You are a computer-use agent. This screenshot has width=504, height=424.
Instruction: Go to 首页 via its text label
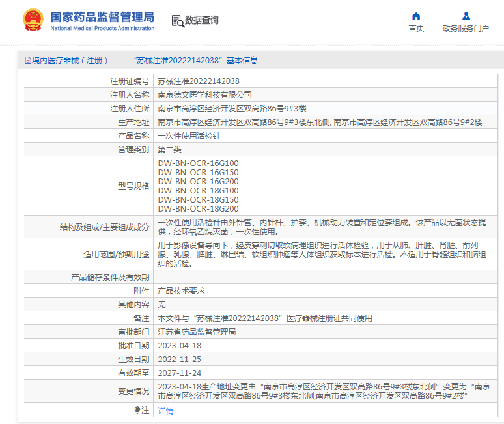pos(416,28)
